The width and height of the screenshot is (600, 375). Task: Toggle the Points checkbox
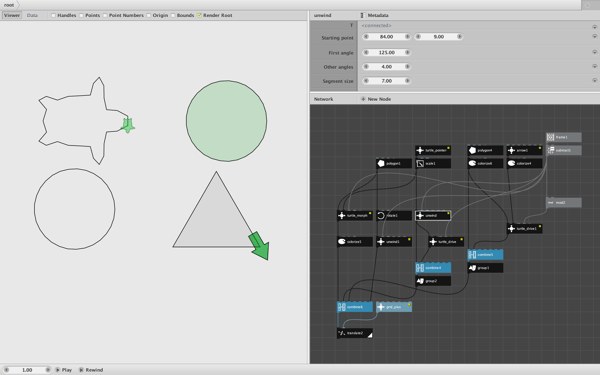pos(81,15)
